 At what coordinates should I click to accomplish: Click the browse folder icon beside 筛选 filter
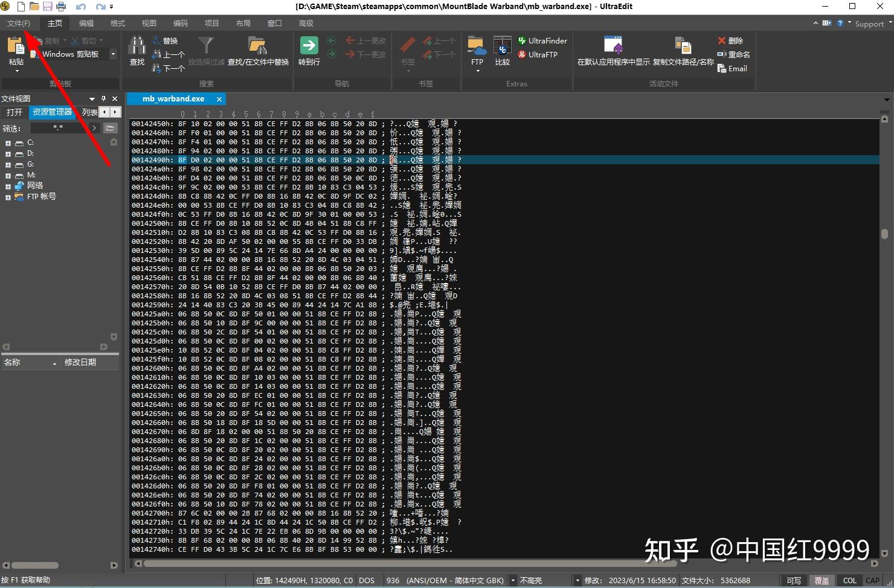(x=110, y=128)
